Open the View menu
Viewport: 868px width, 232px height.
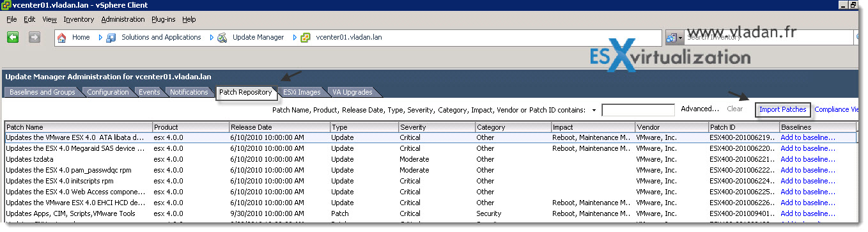click(50, 19)
